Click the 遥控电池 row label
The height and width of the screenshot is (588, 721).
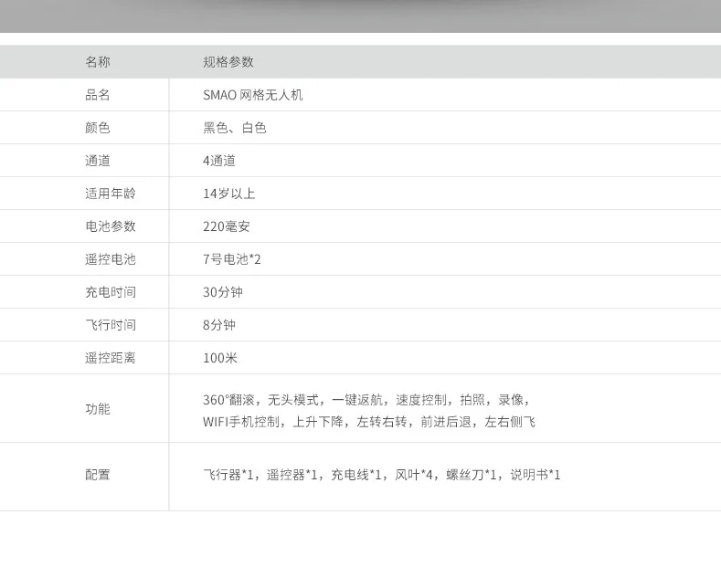point(111,259)
